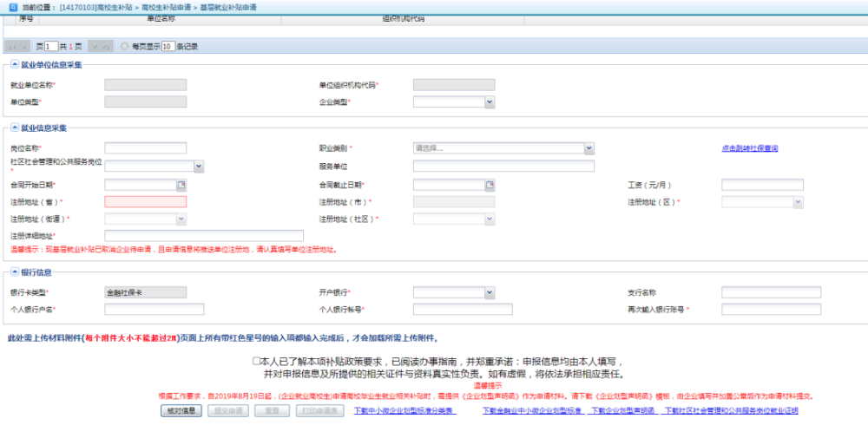Click the 服务单位 input field
Image resolution: width=868 pixels, height=425 pixels.
pyautogui.click(x=503, y=166)
